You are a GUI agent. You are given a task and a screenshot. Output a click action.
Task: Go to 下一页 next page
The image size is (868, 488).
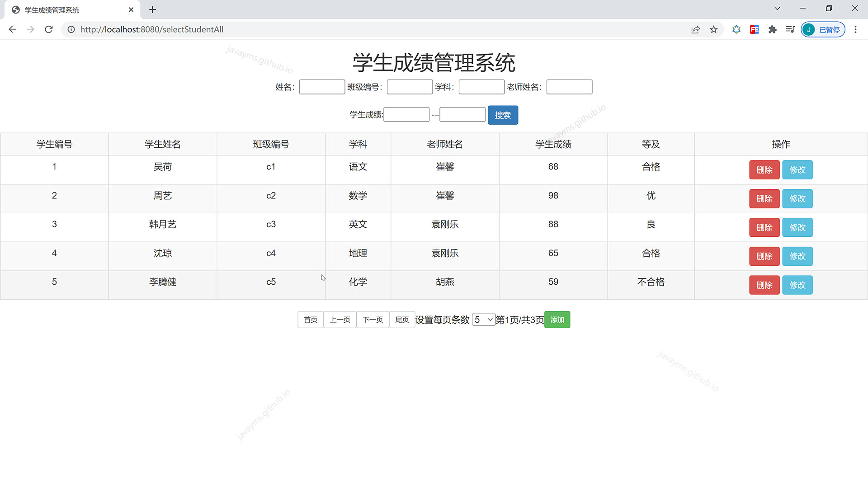click(373, 319)
